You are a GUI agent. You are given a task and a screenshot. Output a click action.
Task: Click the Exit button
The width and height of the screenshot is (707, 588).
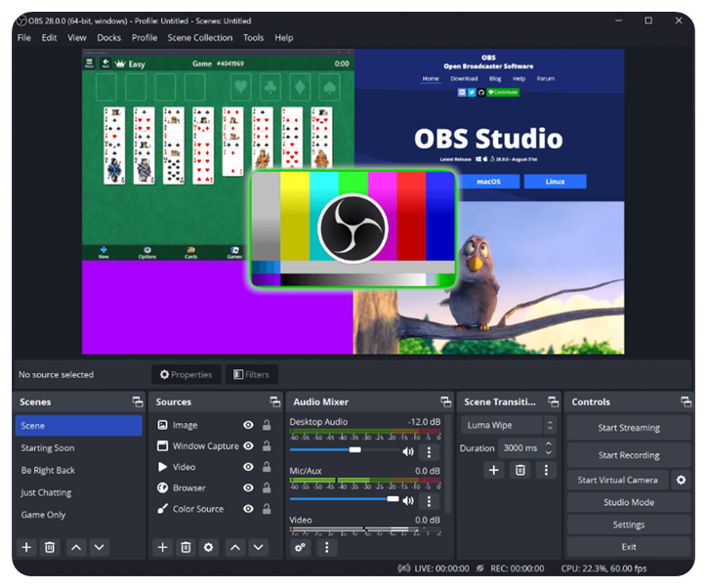629,547
